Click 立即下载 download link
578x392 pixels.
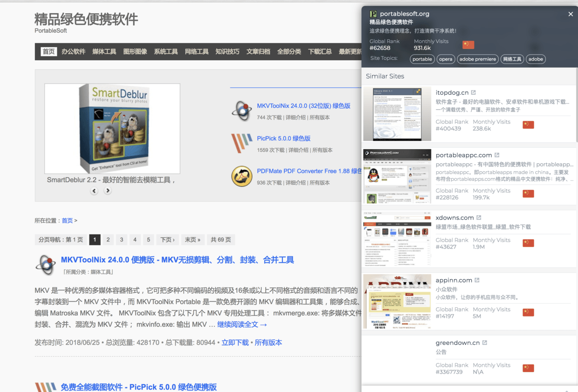[235, 343]
